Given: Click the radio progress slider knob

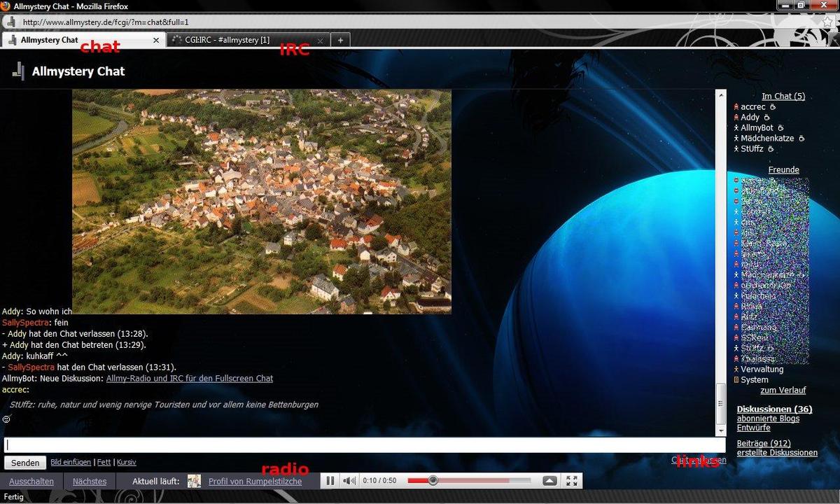Looking at the screenshot, I should (433, 481).
